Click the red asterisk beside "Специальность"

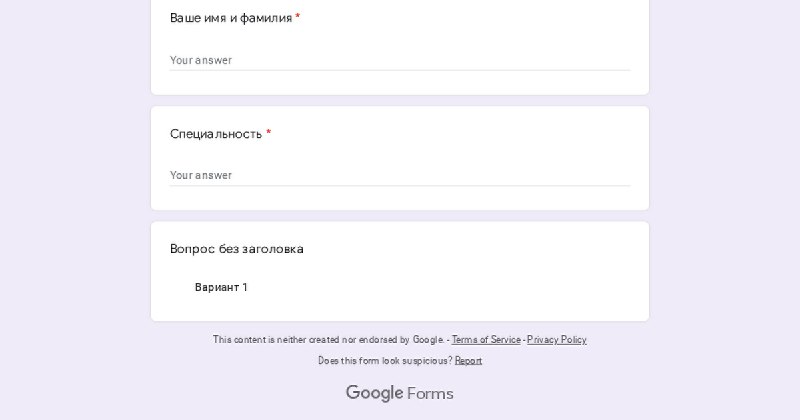(269, 133)
